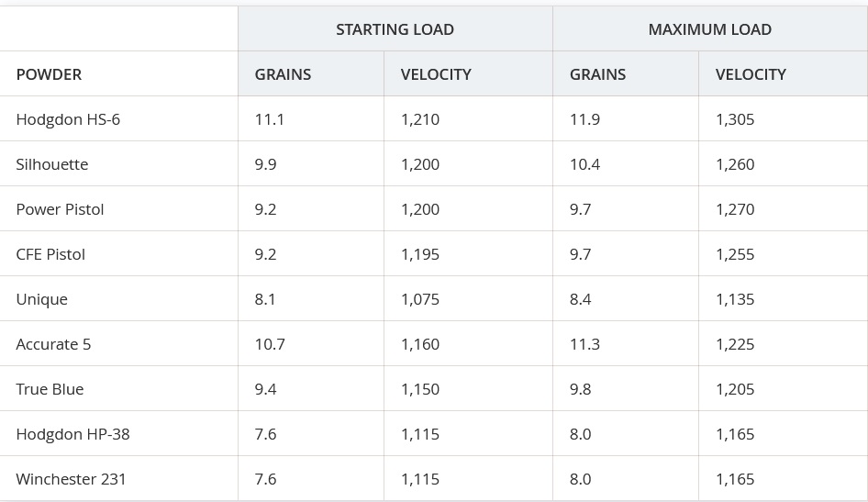
Task: Click the MAXIMUM LOAD column group header
Action: point(709,29)
